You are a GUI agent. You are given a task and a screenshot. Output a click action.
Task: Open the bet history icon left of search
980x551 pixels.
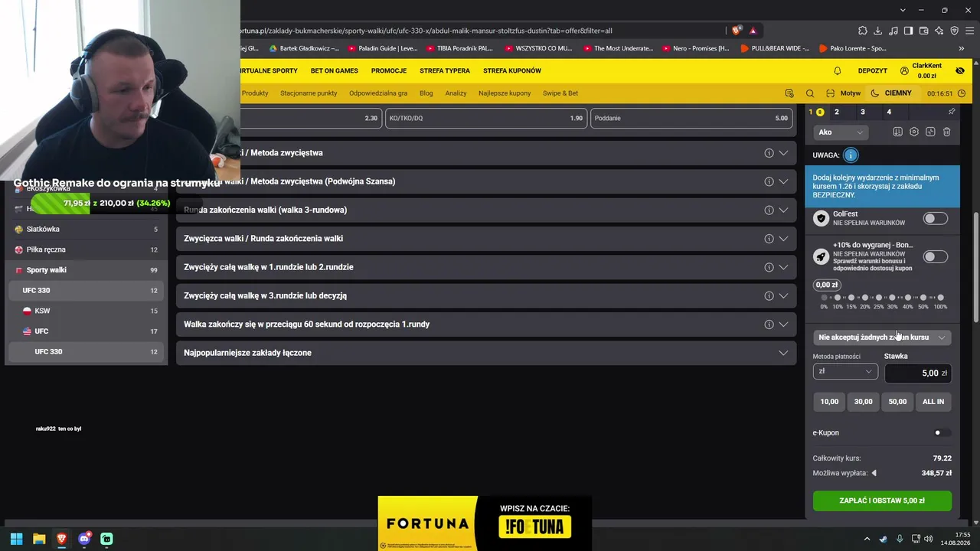tap(789, 93)
